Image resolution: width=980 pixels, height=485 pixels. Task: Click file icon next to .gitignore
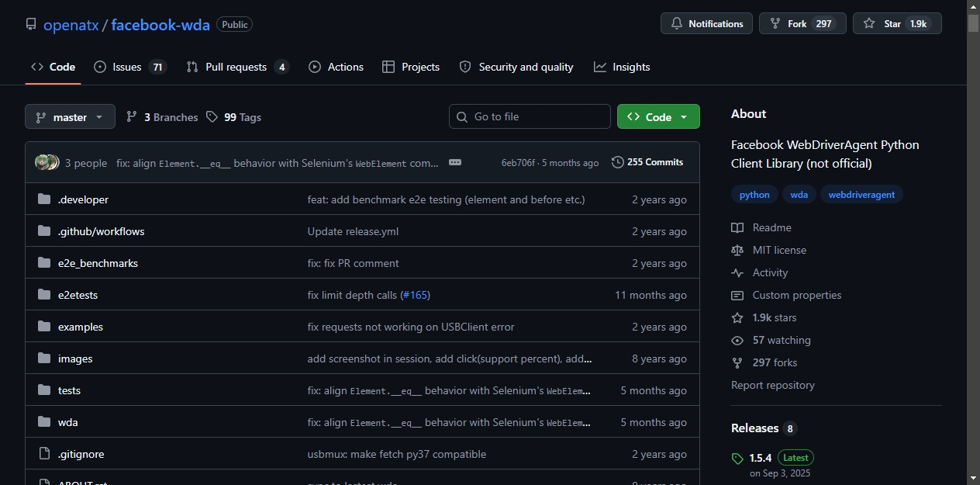[44, 454]
